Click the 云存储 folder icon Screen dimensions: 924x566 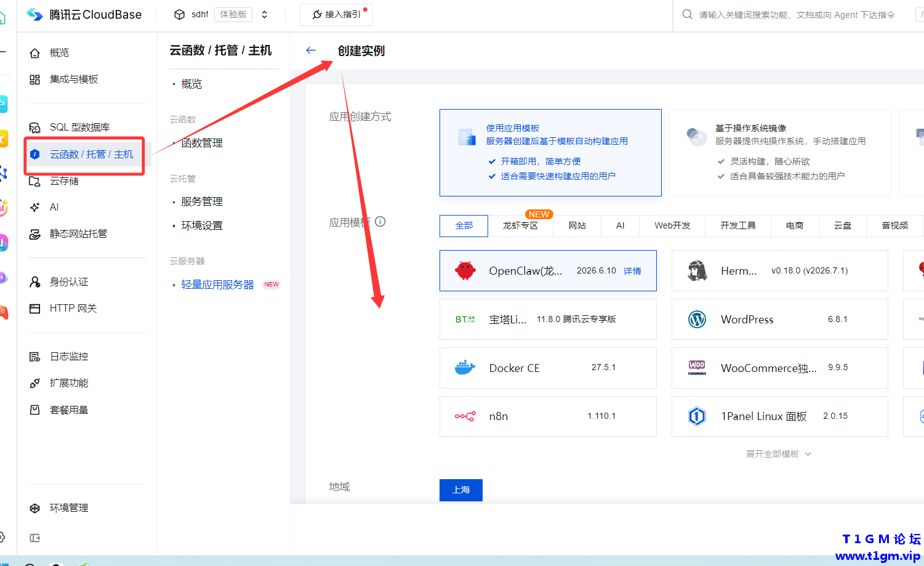tap(35, 181)
